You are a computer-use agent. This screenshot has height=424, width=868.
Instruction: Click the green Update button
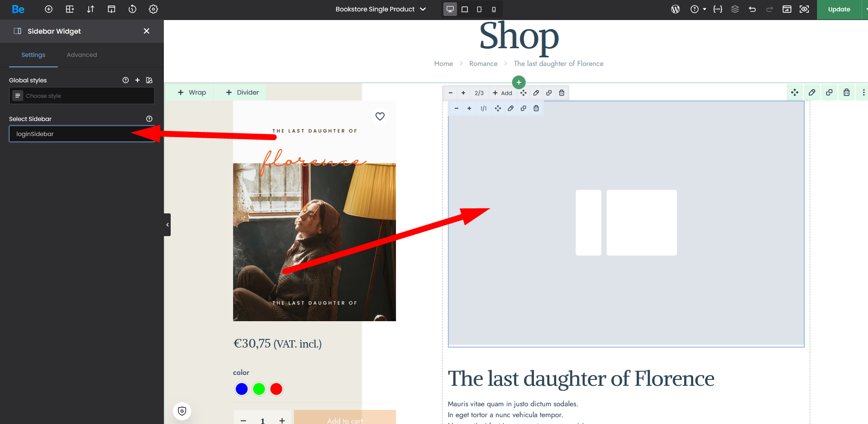839,9
